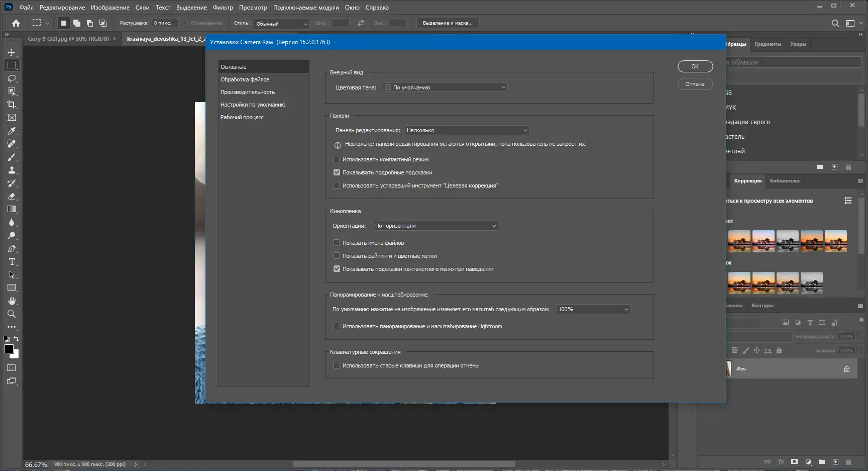Select the Spot Healing Brush tool
The image size is (868, 471).
pyautogui.click(x=12, y=144)
